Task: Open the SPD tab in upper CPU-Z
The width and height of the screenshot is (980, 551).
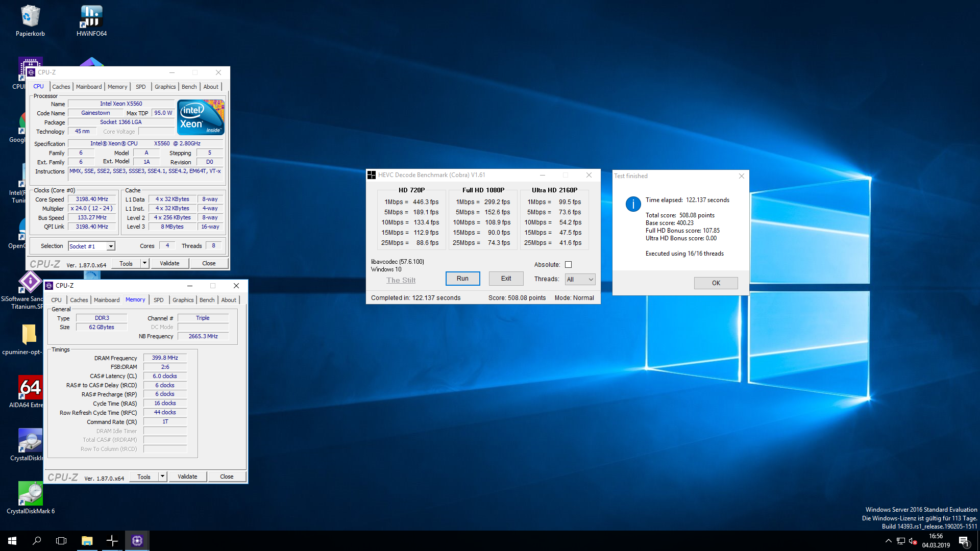Action: click(x=141, y=87)
